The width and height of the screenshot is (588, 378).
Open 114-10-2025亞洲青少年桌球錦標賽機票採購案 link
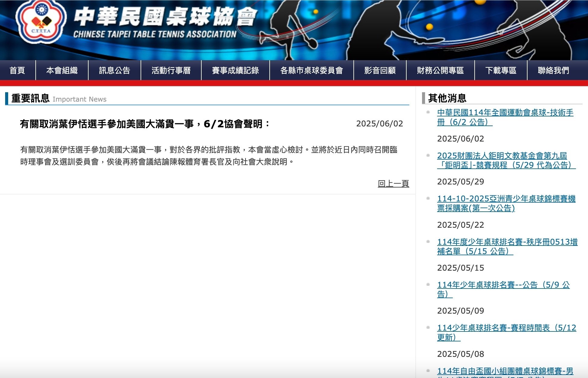point(506,203)
